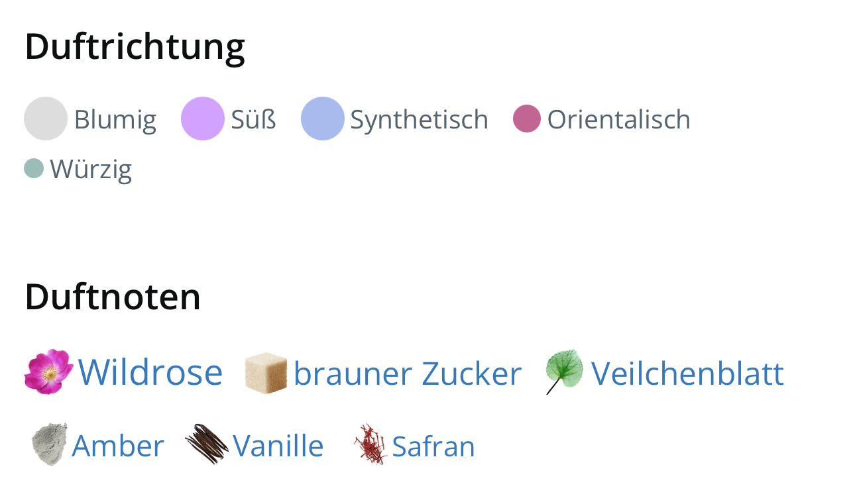The width and height of the screenshot is (855, 504).
Task: Click the green violet leaf icon
Action: coord(564,372)
